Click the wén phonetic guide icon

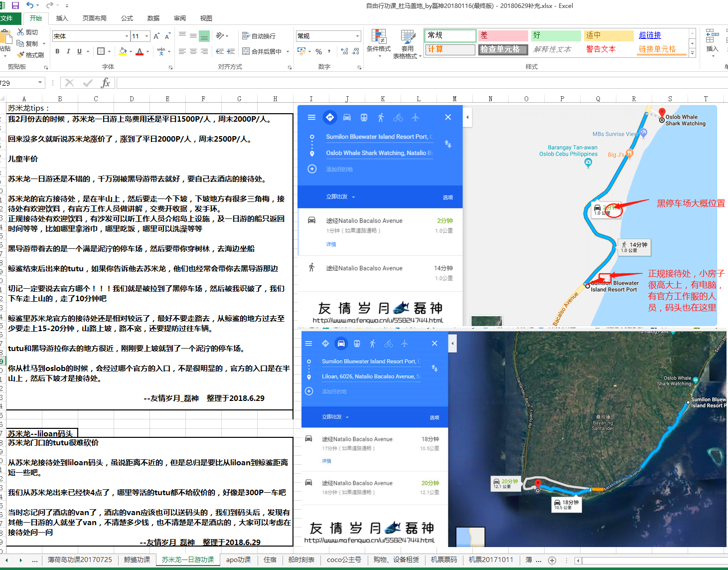point(161,51)
